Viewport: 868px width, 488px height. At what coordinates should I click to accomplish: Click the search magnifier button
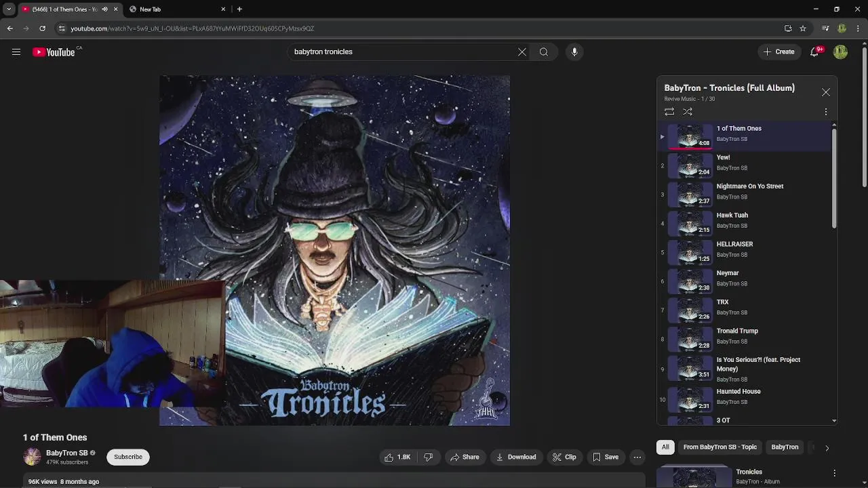coord(544,52)
